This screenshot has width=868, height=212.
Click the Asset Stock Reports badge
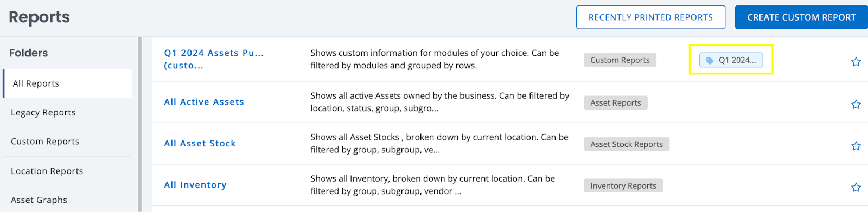[627, 144]
